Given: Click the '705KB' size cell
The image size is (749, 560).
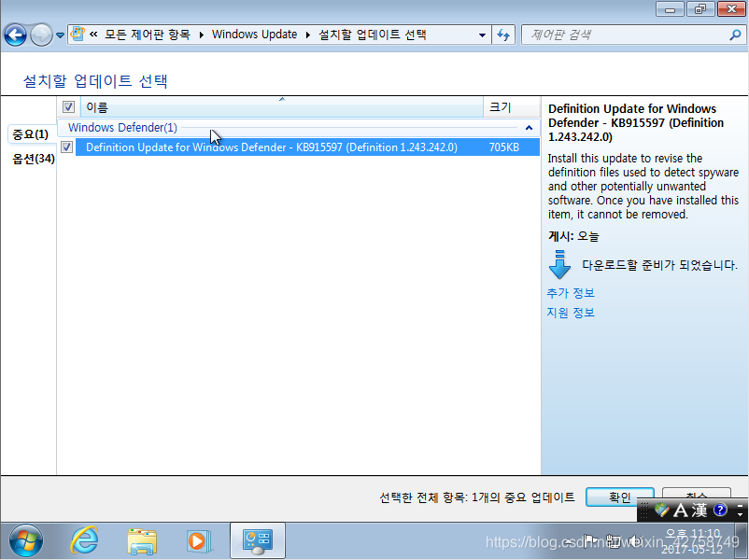Looking at the screenshot, I should point(504,147).
